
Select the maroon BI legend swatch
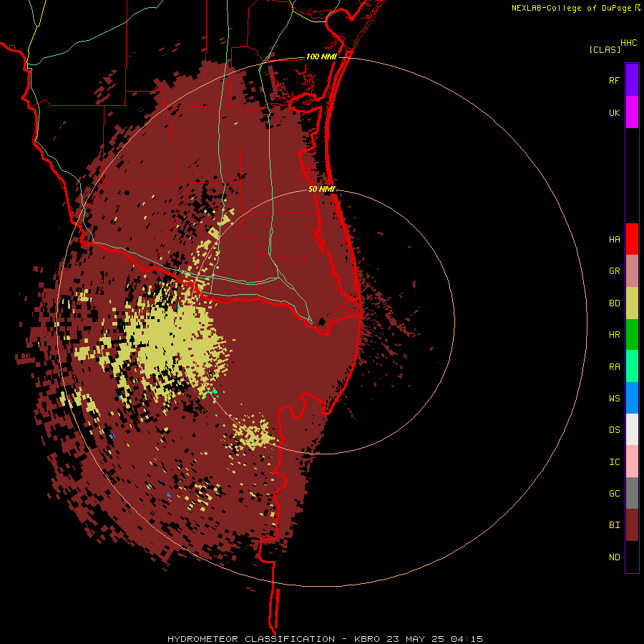[632, 525]
